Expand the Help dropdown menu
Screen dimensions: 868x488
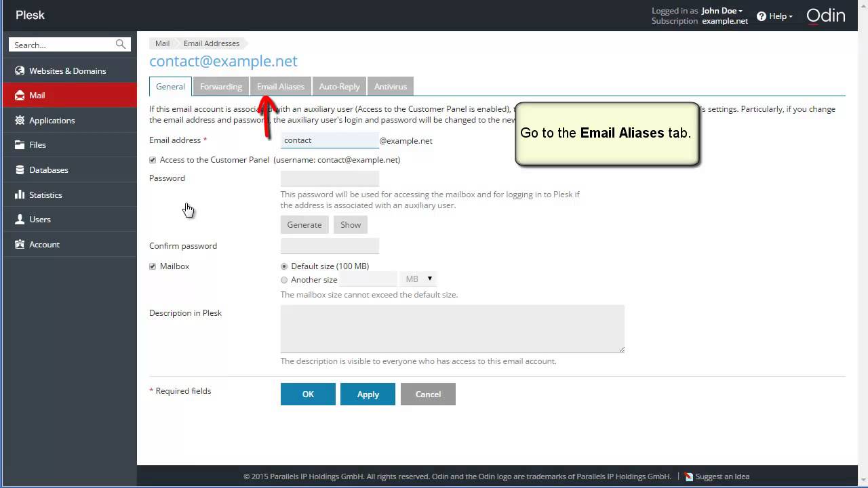coord(781,16)
